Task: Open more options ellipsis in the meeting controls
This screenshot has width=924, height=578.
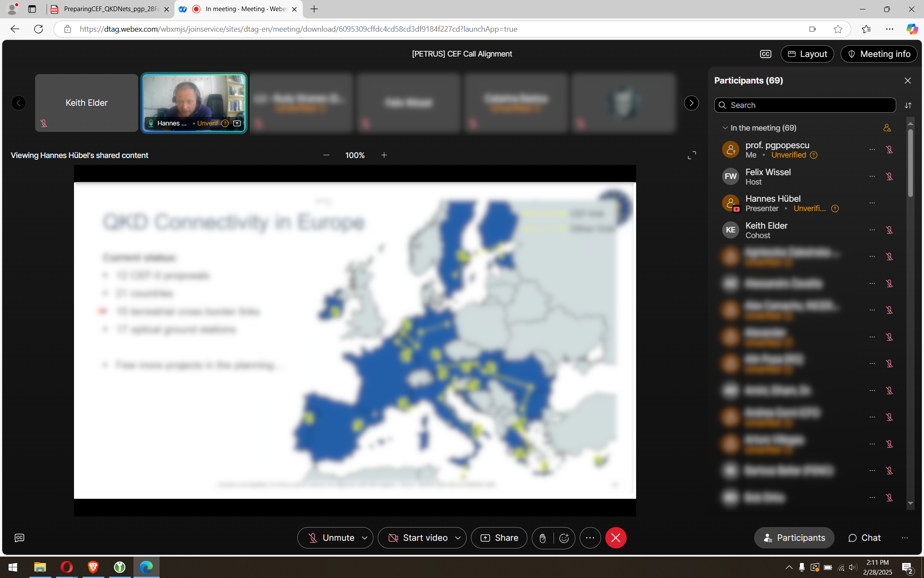Action: 590,538
